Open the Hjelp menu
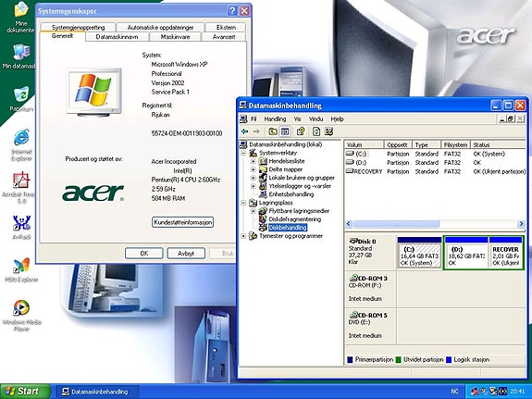Viewport: 532px width, 399px height. 338,118
